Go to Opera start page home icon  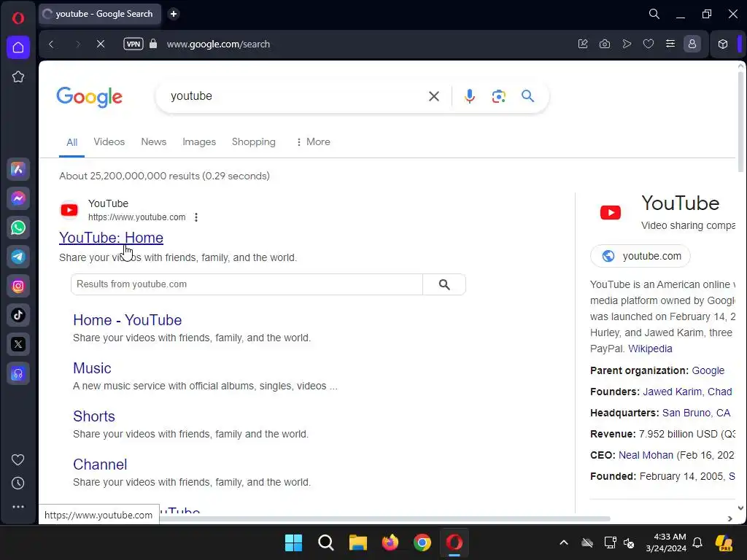pos(18,47)
